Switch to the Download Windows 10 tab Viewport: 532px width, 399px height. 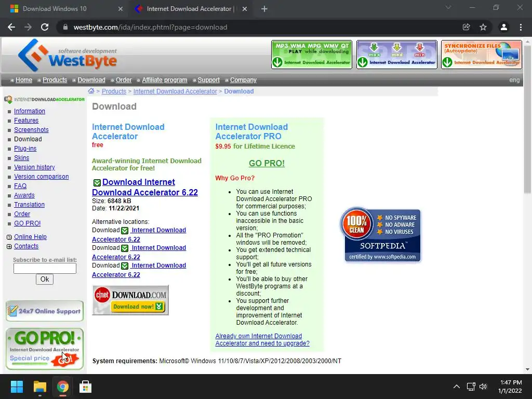tap(64, 9)
